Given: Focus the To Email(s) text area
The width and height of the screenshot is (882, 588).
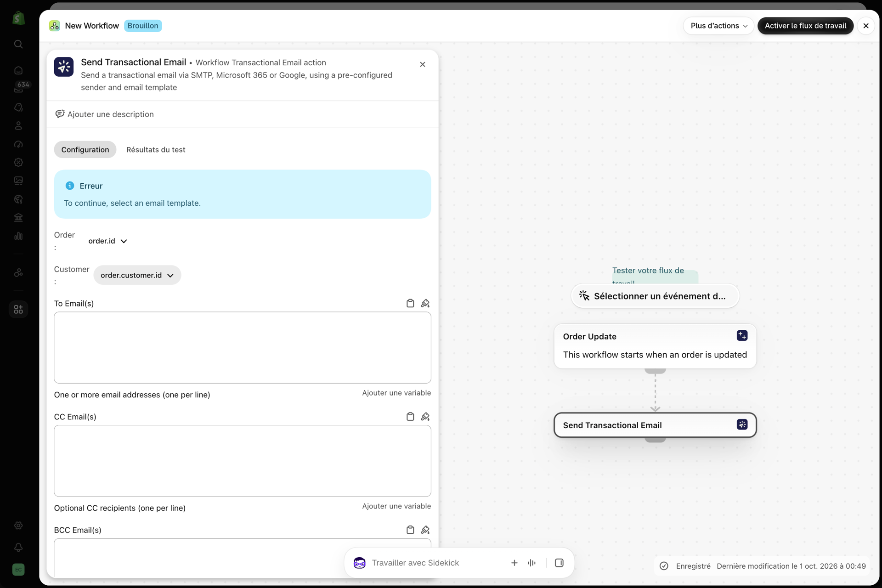Looking at the screenshot, I should pyautogui.click(x=243, y=348).
